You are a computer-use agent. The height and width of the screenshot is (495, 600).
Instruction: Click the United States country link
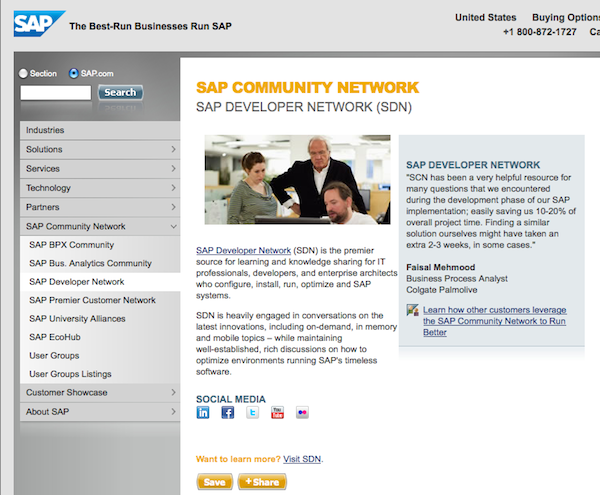(486, 18)
